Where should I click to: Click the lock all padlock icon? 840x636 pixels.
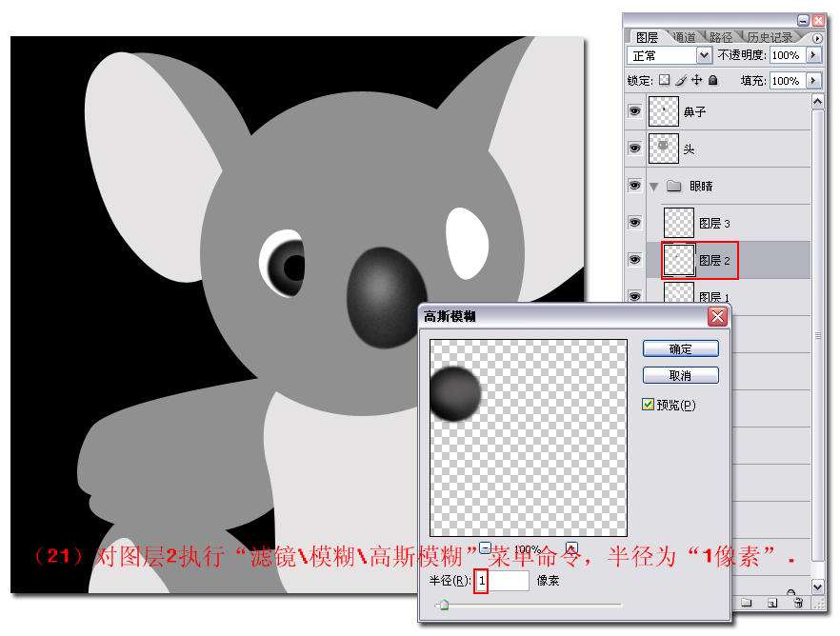pos(712,81)
